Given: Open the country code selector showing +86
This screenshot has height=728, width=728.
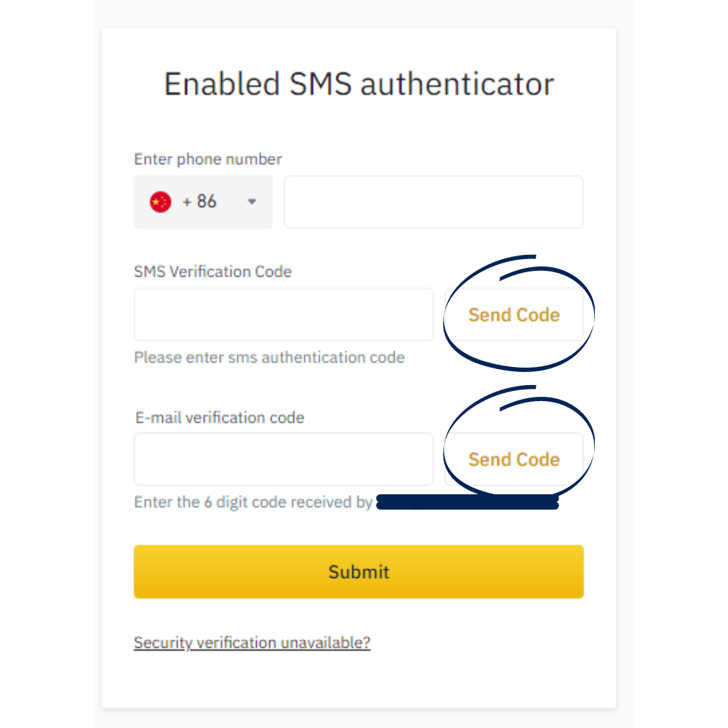Looking at the screenshot, I should click(203, 202).
